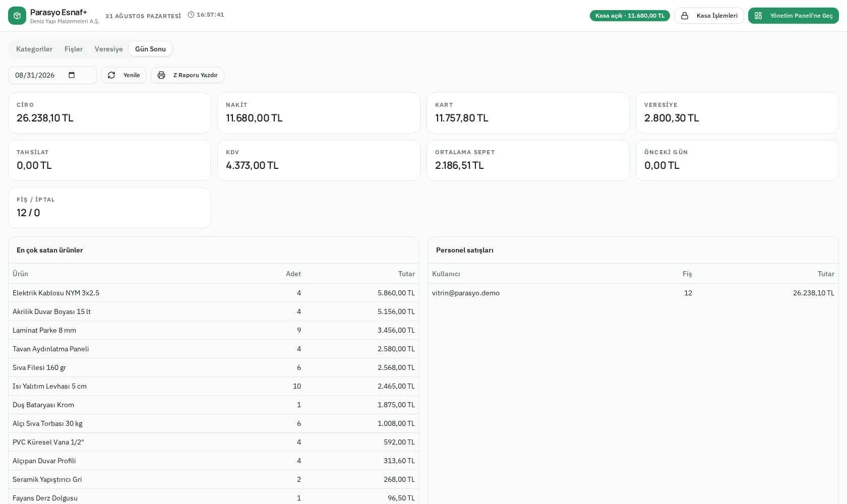
Task: Click the Kasa açık 11.680,00 TL badge
Action: (630, 16)
